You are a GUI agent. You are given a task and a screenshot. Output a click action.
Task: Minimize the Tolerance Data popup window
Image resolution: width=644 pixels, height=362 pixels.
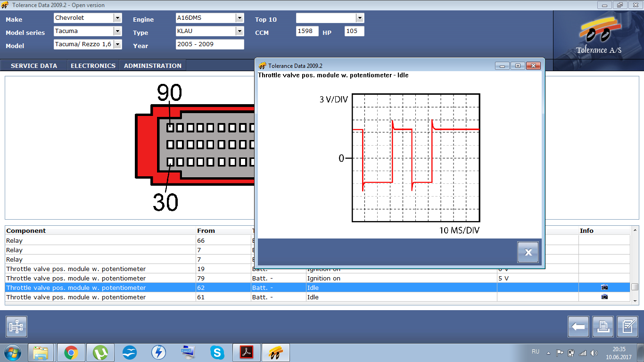point(502,66)
